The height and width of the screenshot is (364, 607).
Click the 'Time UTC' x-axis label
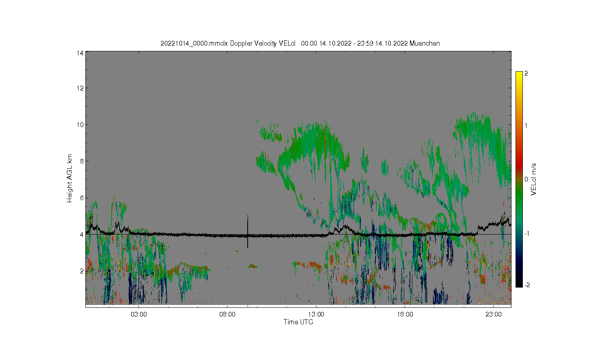pos(298,322)
